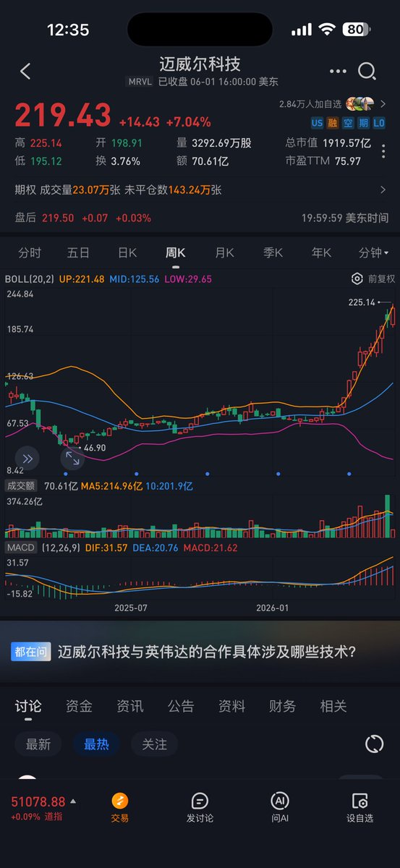Tap the refresh icon in discussions
Image resolution: width=400 pixels, height=868 pixels.
[374, 744]
